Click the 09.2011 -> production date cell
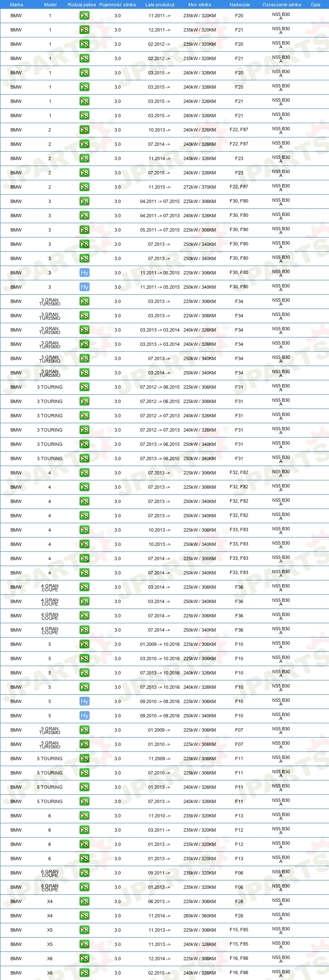 159,873
